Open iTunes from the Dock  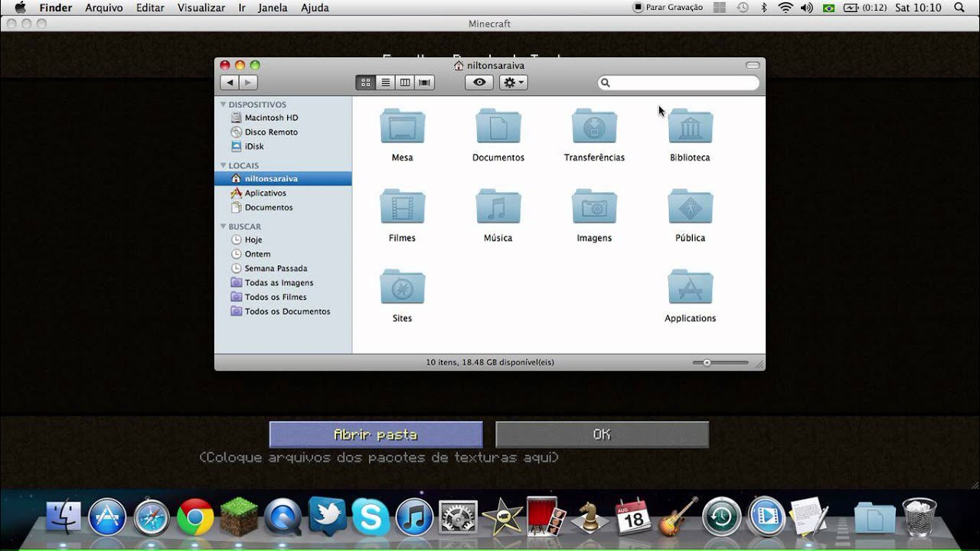pyautogui.click(x=415, y=517)
